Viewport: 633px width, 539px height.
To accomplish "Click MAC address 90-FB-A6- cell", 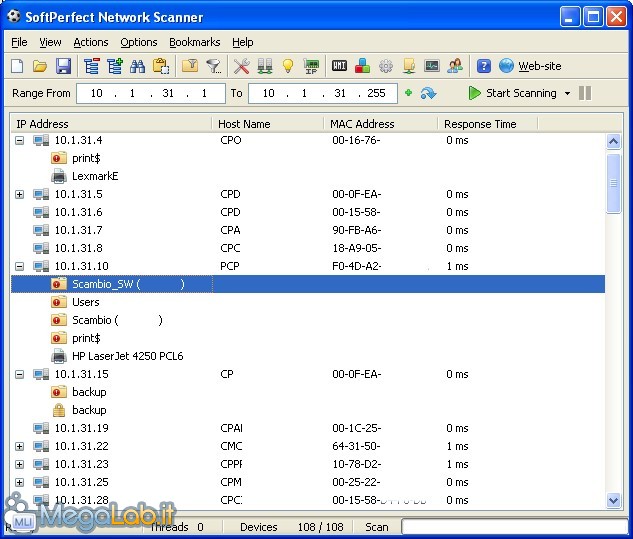I will 356,231.
